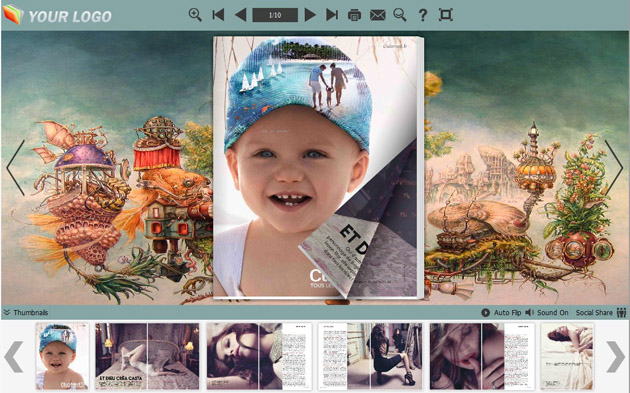Click the page number field showing 1/10
This screenshot has width=630, height=393.
pyautogui.click(x=275, y=15)
